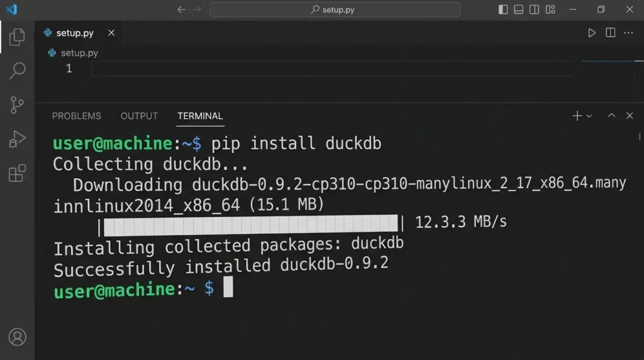Split the editor to the right
This screenshot has width=644, height=360.
tap(610, 33)
